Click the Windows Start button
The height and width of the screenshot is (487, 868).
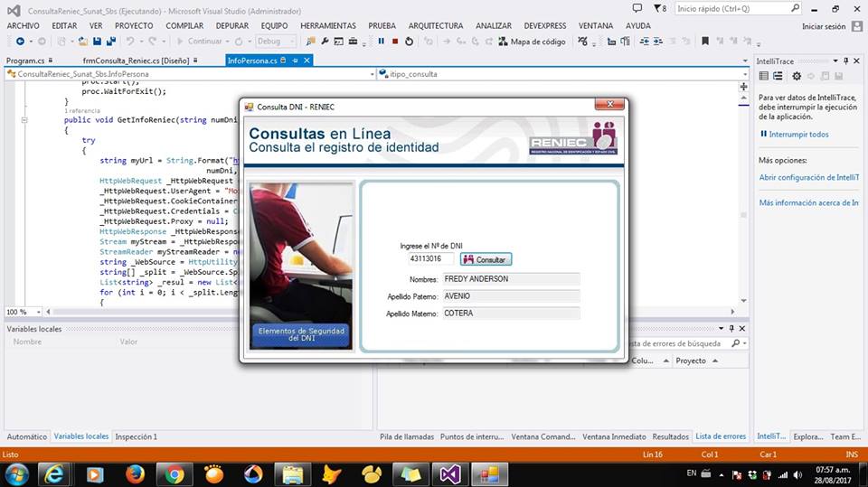[x=16, y=474]
